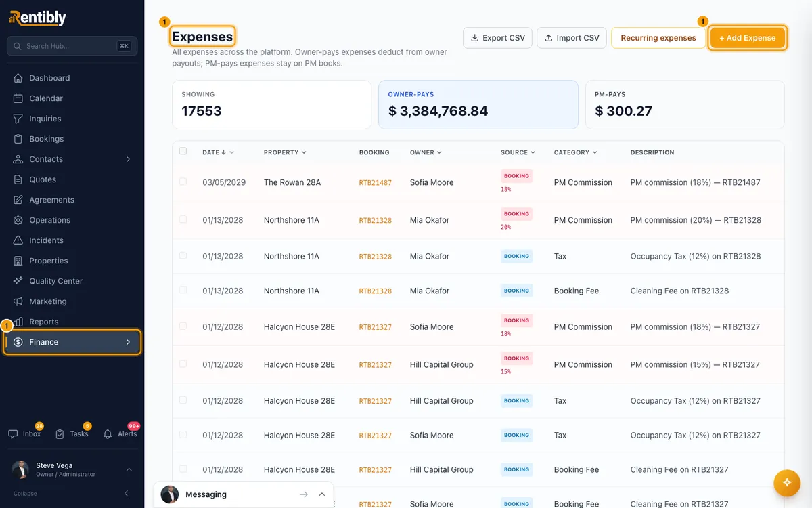Collapse the sidebar using the arrow
The width and height of the screenshot is (812, 508).
point(127,493)
